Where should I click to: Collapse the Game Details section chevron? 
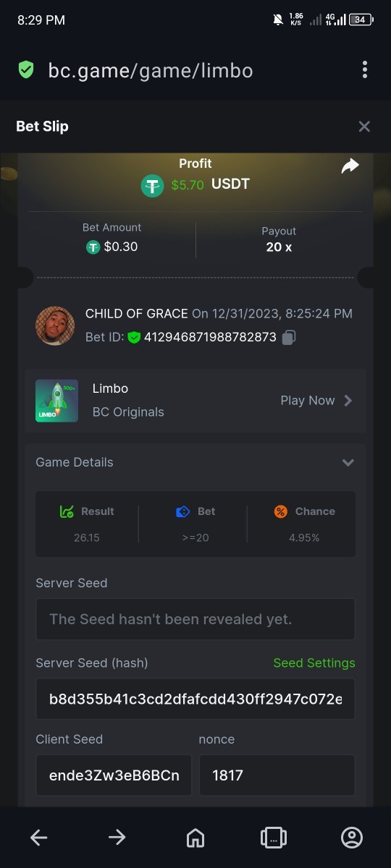(348, 462)
